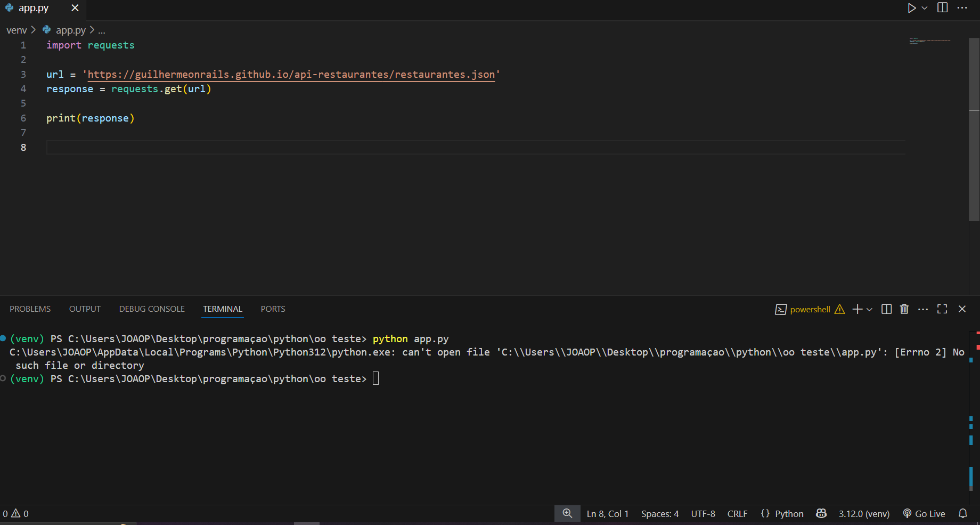Close the terminal panel
Image resolution: width=980 pixels, height=525 pixels.
962,309
